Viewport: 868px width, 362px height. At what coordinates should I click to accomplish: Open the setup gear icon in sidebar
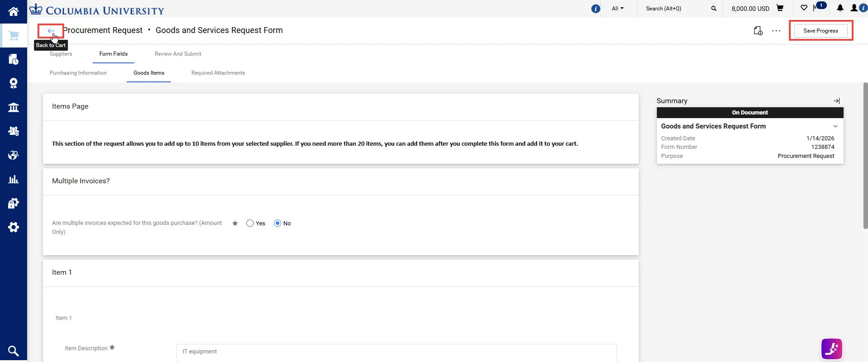14,227
